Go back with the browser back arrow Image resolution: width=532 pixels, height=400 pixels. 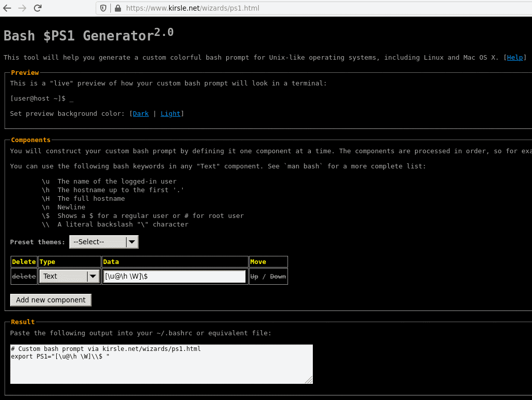tap(7, 8)
